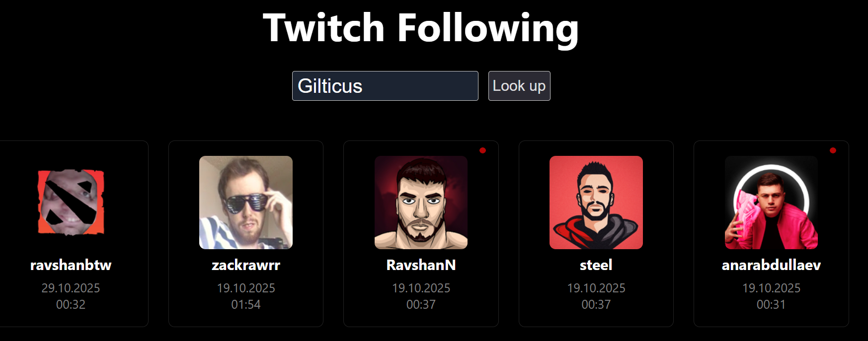Click the Twitch Following page heading
Viewport: 868px width, 341px height.
tap(421, 28)
